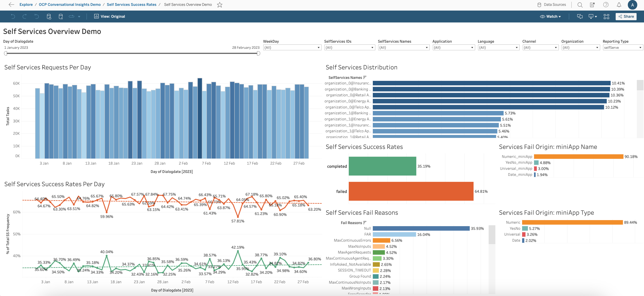This screenshot has height=296, width=644.
Task: Click the Pause data updates icon
Action: [x=60, y=16]
